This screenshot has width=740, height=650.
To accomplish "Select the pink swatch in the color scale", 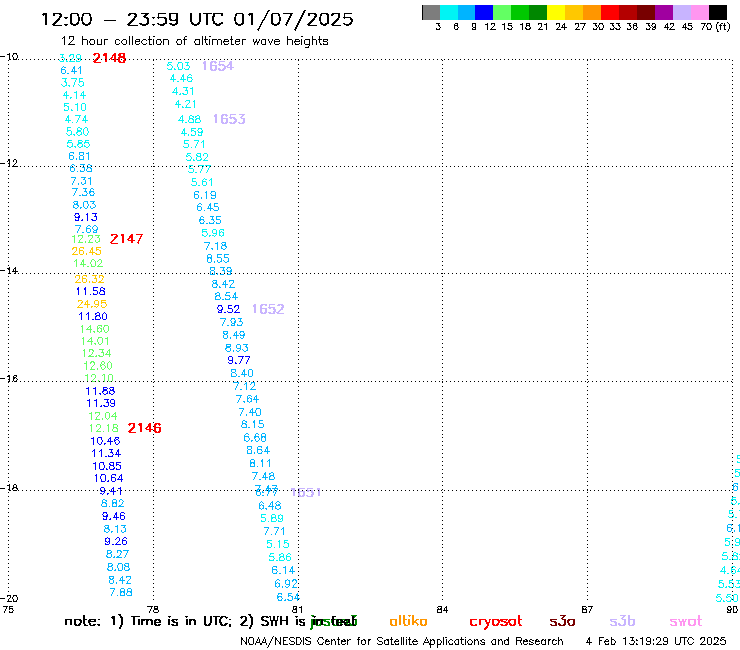I will tap(700, 12).
